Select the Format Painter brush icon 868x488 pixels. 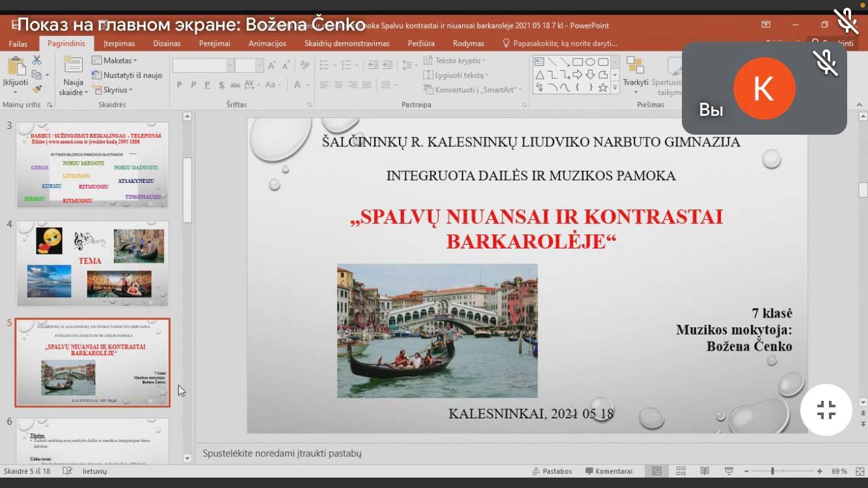(x=36, y=89)
